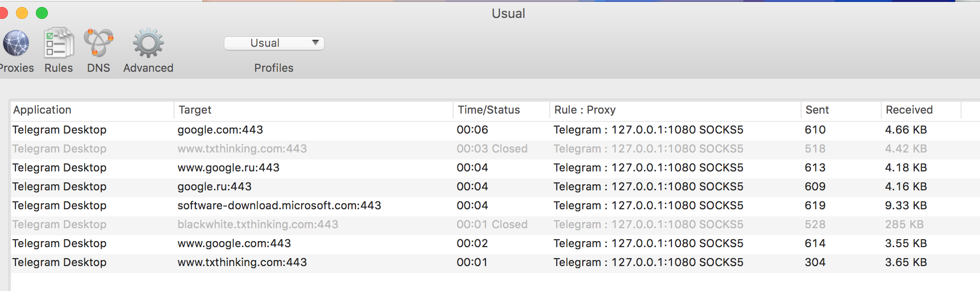Sort by Received column header
This screenshot has width=980, height=291.
point(921,110)
